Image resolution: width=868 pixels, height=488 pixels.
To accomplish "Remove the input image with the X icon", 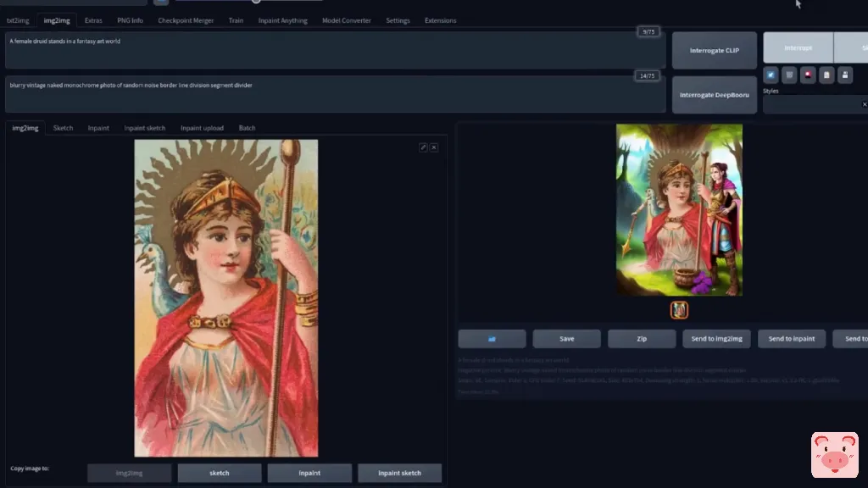I will 434,147.
